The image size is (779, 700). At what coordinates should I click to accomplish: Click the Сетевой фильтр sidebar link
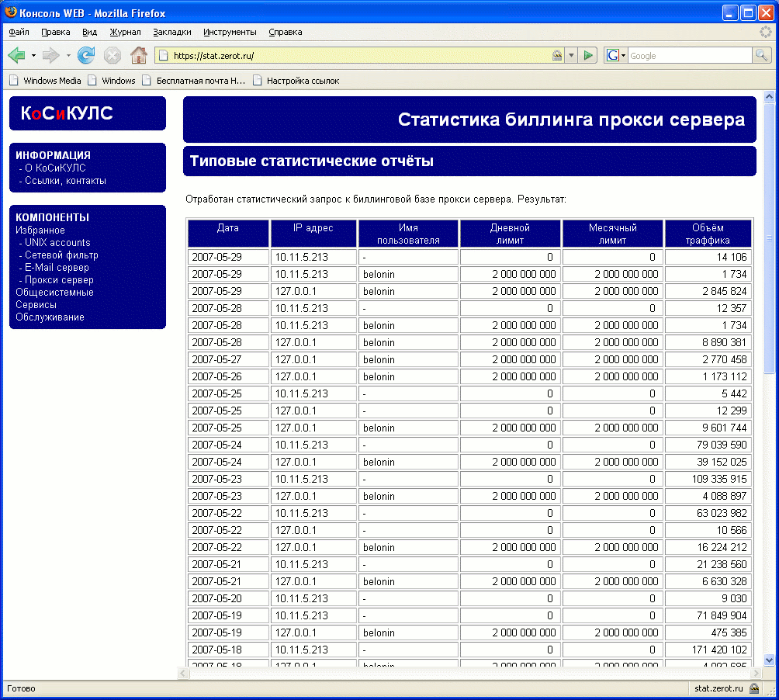coord(61,255)
